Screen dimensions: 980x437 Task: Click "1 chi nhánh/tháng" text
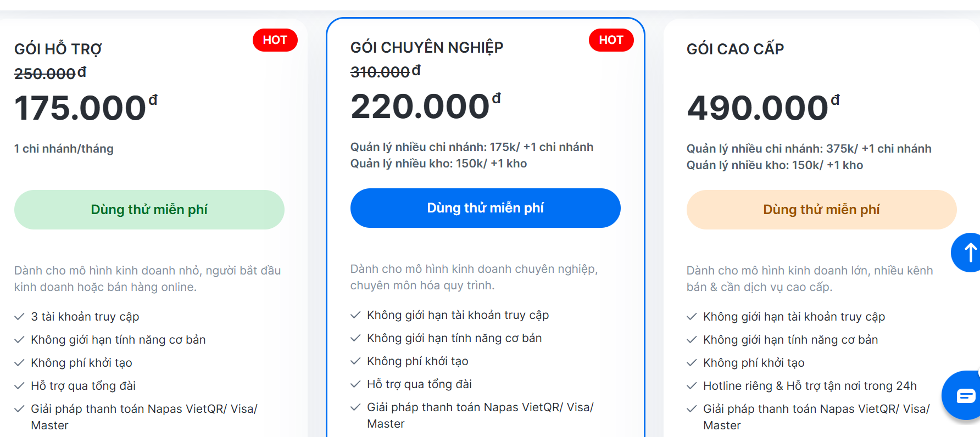click(64, 149)
